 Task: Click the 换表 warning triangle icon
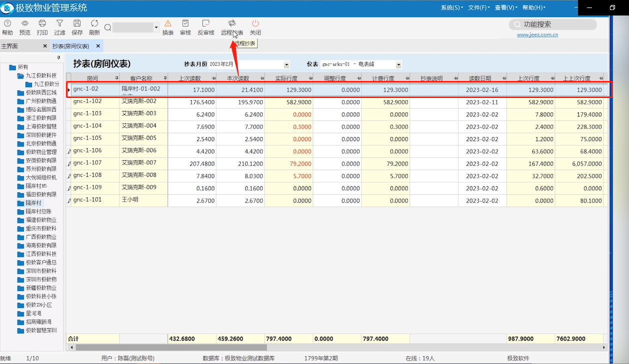pos(168,23)
